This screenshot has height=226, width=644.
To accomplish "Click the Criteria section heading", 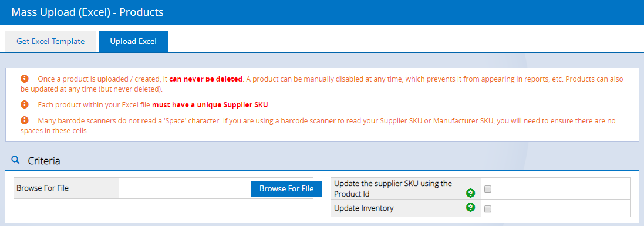I will click(x=44, y=161).
